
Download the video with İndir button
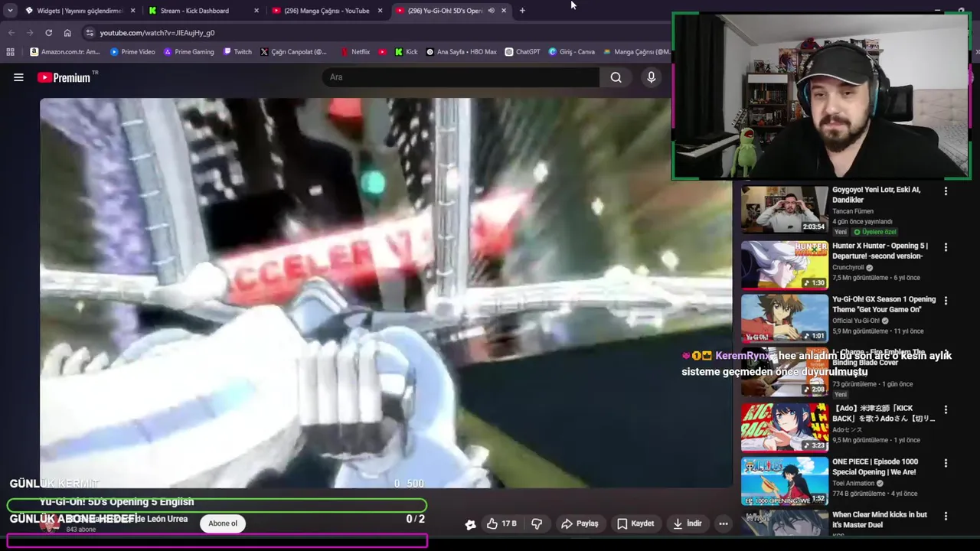coord(687,523)
